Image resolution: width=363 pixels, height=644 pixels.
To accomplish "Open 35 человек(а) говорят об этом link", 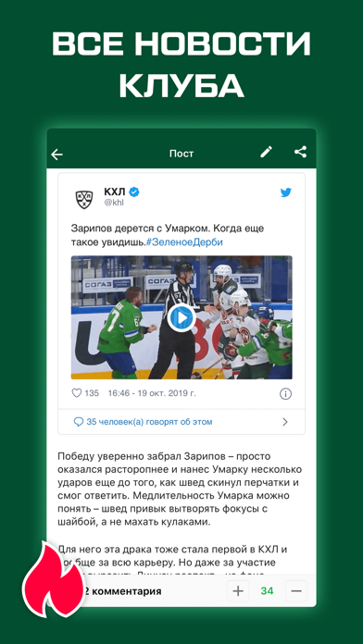I will pos(149,422).
